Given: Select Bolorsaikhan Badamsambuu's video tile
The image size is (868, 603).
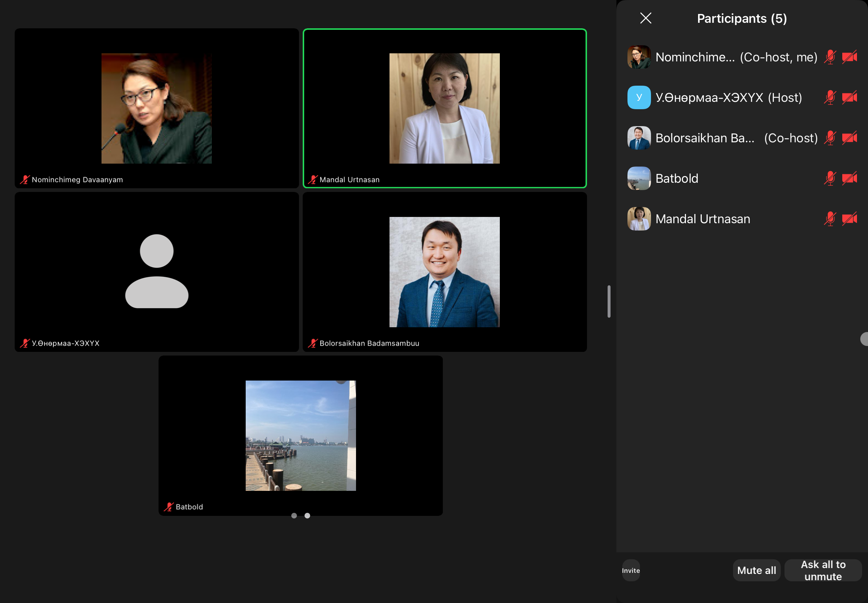Looking at the screenshot, I should (x=444, y=272).
